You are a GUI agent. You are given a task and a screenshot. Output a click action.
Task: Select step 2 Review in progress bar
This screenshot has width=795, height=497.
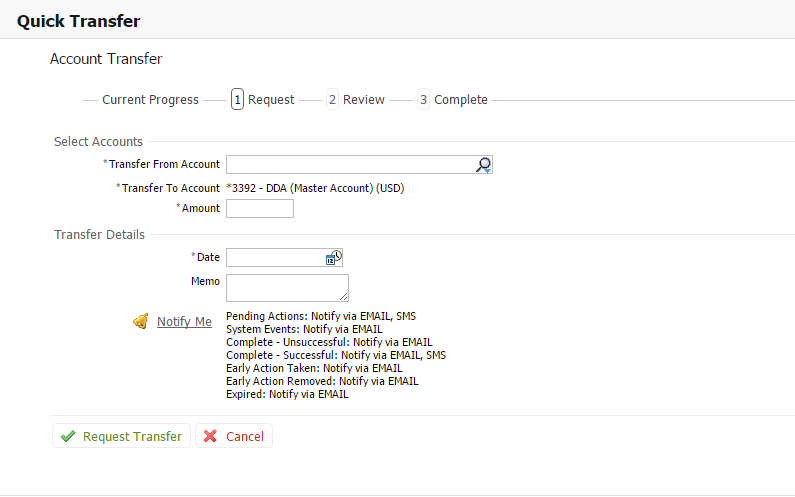point(356,100)
